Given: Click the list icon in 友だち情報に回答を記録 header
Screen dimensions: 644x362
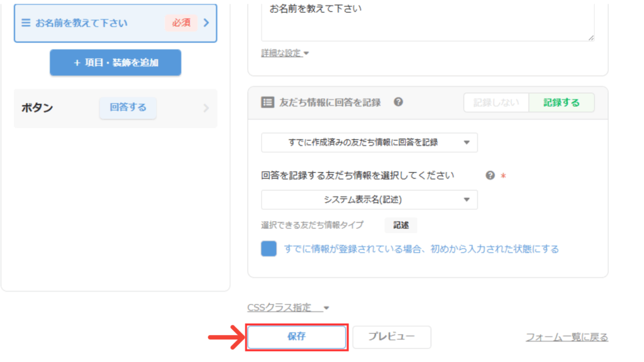Looking at the screenshot, I should [x=267, y=102].
